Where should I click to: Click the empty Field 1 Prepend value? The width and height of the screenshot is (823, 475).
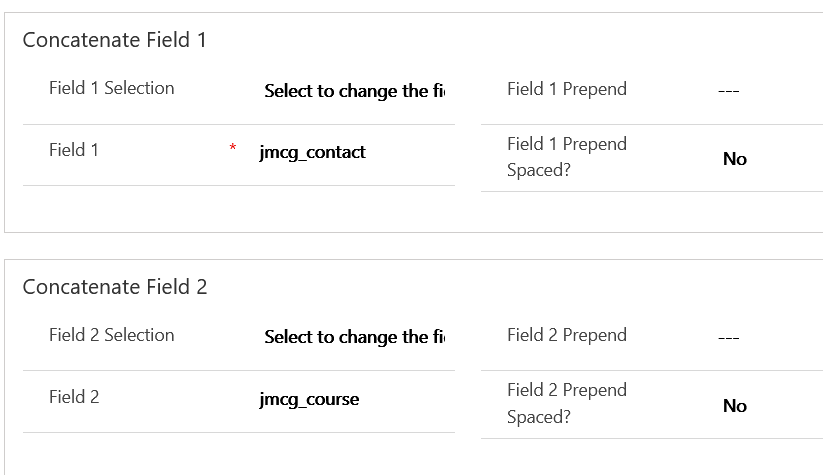pos(728,91)
